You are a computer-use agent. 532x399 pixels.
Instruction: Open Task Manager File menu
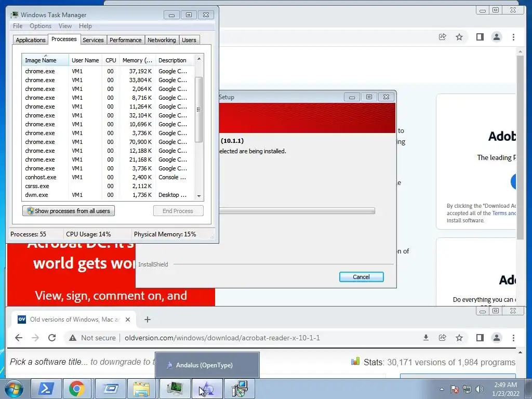tap(18, 26)
